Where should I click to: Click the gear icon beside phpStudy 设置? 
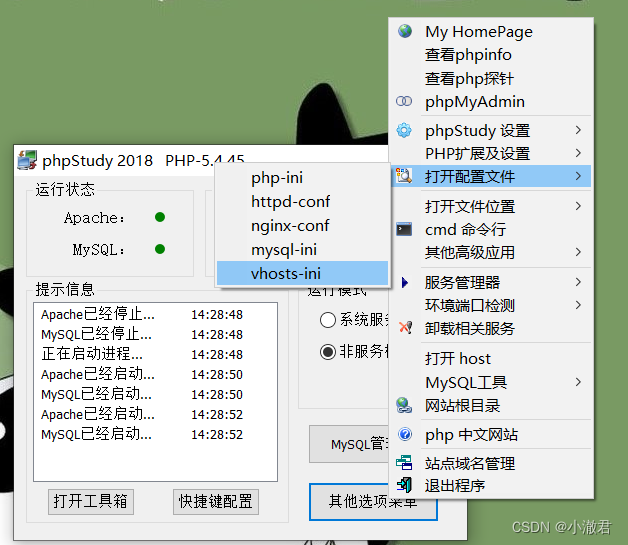[x=404, y=130]
